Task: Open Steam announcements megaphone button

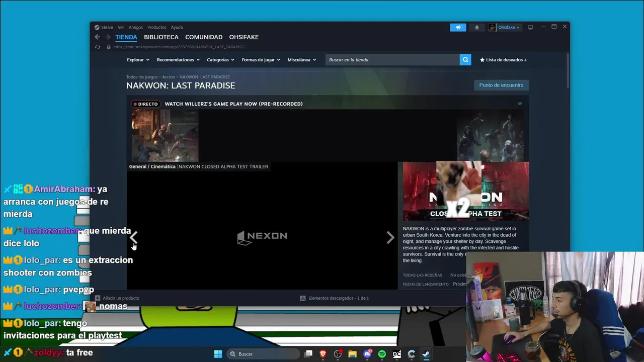Action: coord(458,27)
